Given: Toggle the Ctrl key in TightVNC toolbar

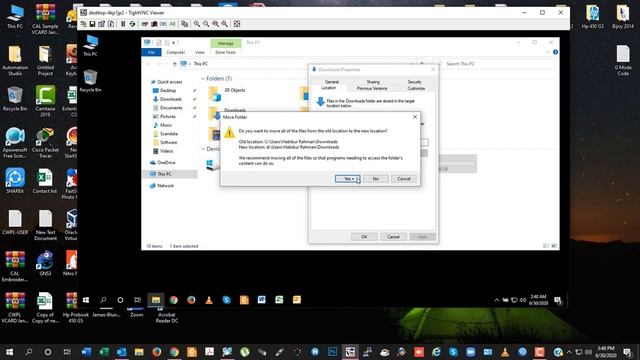Looking at the screenshot, I should [x=163, y=24].
